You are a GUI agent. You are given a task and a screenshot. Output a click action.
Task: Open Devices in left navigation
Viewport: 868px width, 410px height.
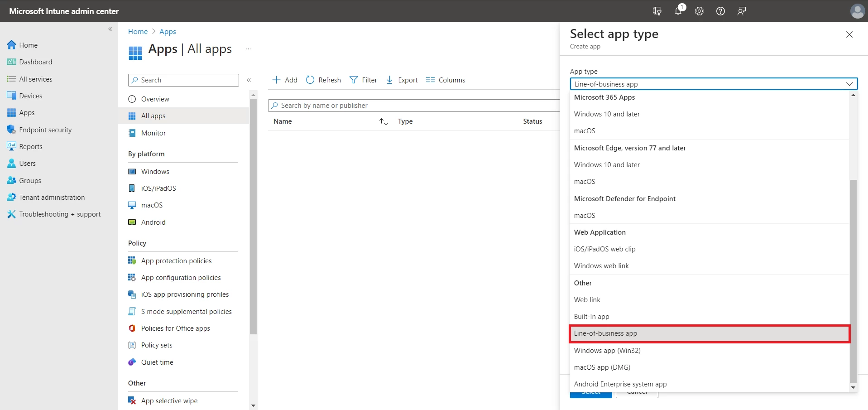click(25, 96)
